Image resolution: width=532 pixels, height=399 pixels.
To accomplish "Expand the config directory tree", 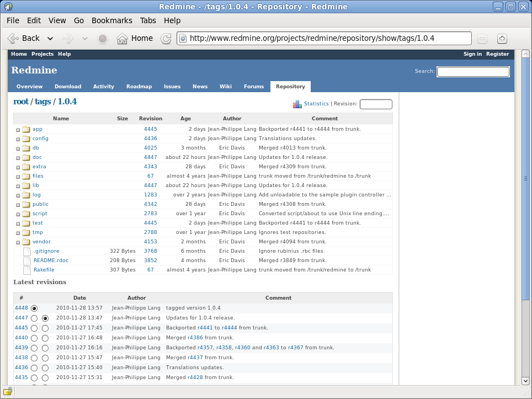I will [18, 139].
